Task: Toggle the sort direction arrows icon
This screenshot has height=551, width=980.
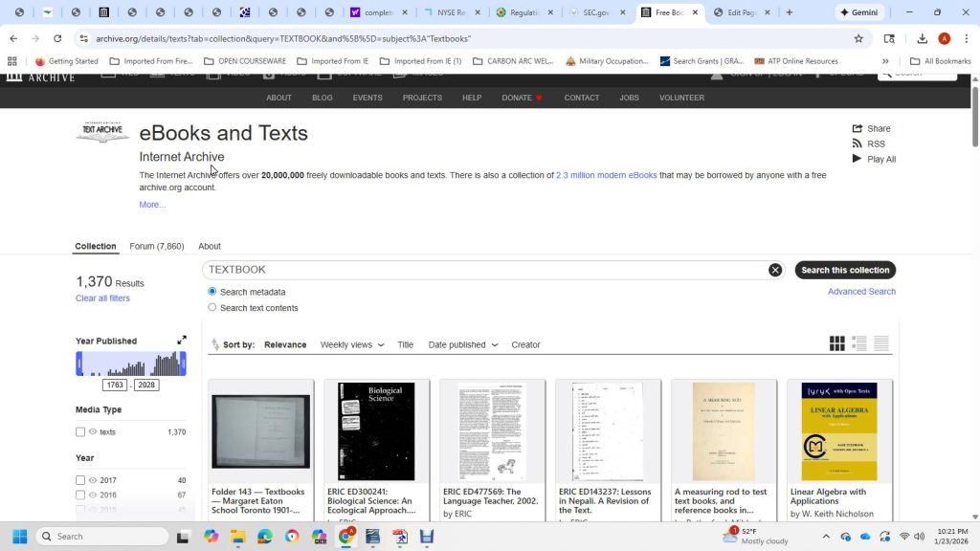Action: point(215,344)
